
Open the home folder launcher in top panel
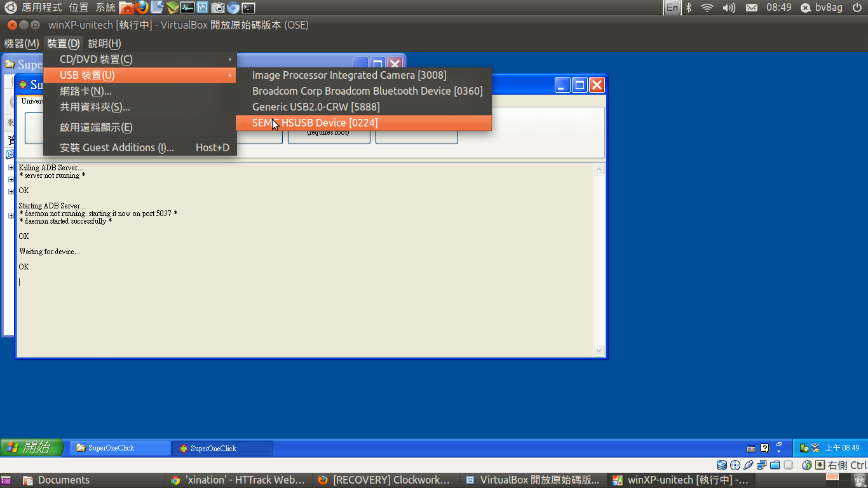126,8
